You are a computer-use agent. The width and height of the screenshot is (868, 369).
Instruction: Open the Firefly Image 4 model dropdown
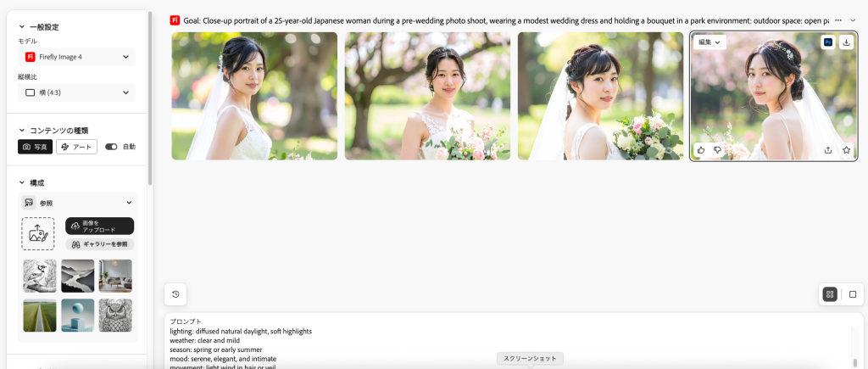pos(76,57)
